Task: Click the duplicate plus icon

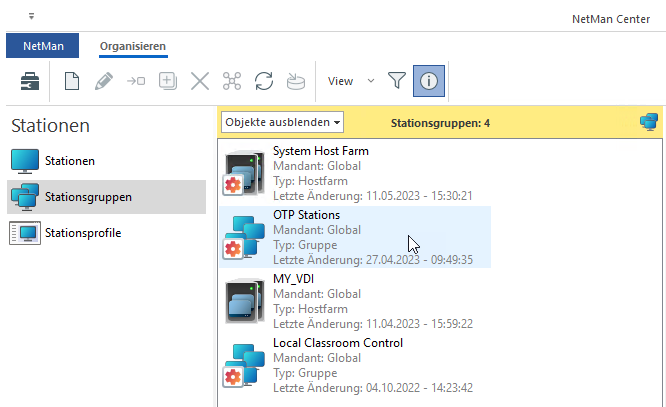Action: [x=168, y=82]
